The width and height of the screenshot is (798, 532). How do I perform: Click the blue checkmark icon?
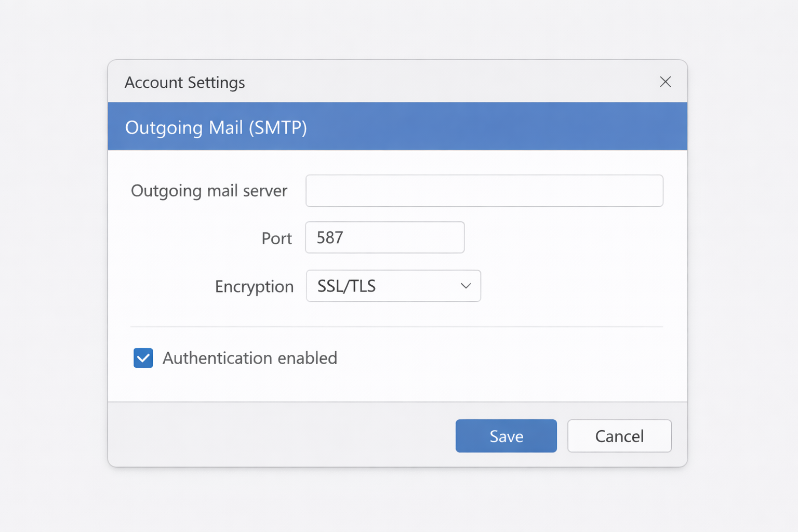point(143,358)
